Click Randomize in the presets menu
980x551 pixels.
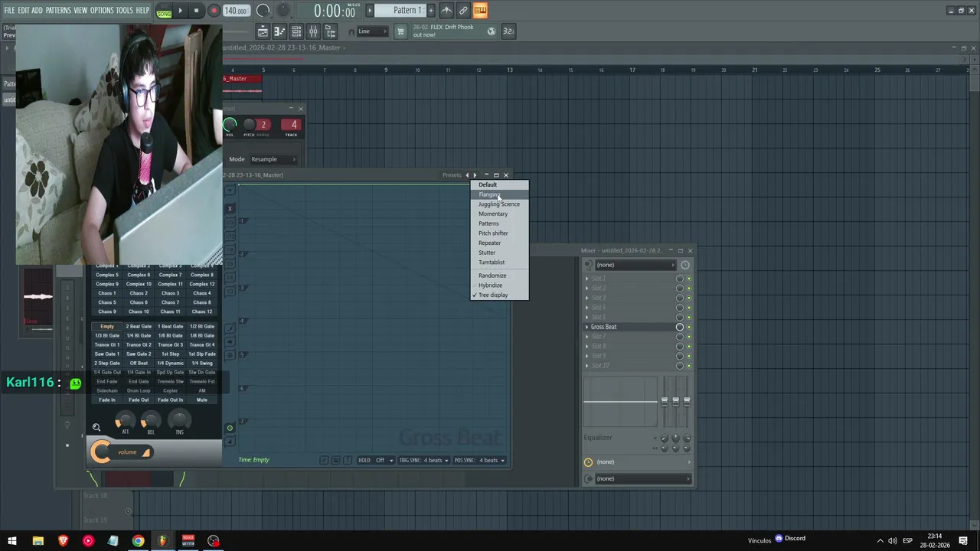499,275
